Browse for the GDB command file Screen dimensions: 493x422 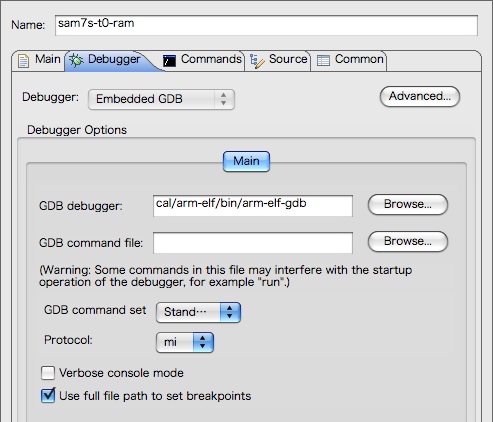(x=408, y=241)
